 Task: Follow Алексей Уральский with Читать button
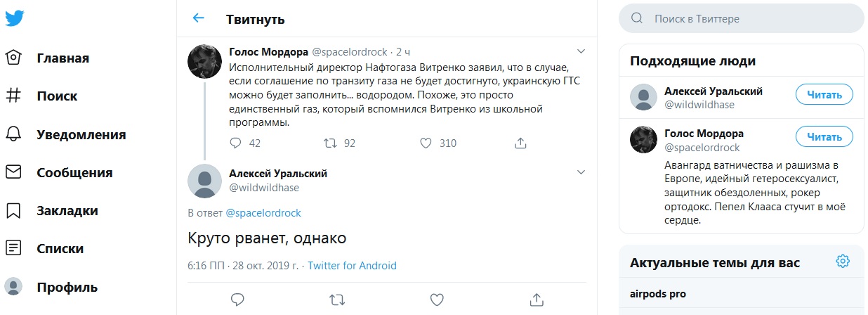pyautogui.click(x=824, y=94)
